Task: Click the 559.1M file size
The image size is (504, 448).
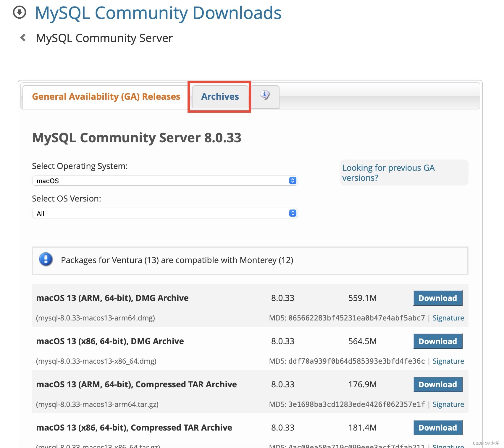Action: point(362,298)
